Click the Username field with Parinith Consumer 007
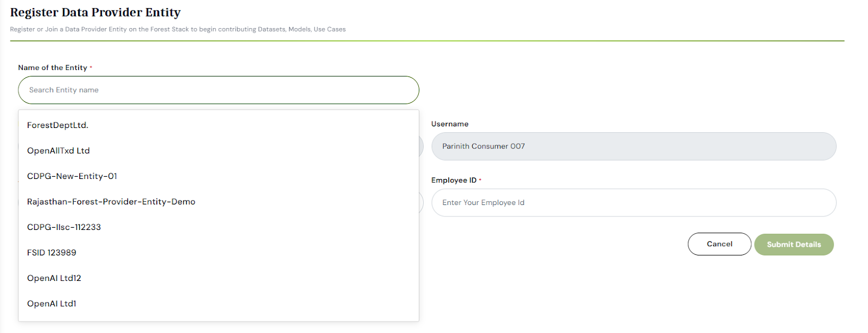 [634, 146]
